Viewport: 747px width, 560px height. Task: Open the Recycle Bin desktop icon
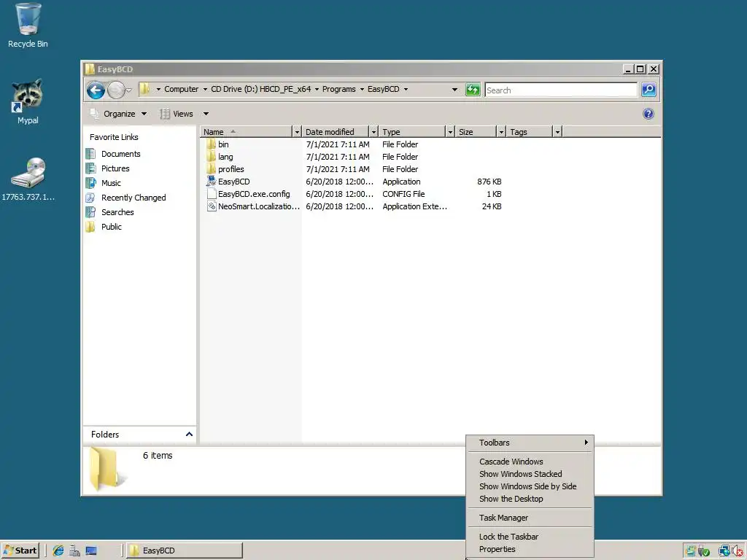(28, 19)
